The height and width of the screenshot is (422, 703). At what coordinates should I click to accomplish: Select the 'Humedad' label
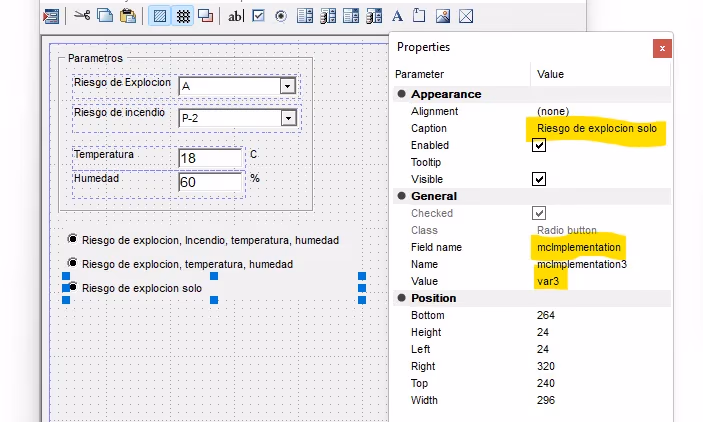pos(96,178)
